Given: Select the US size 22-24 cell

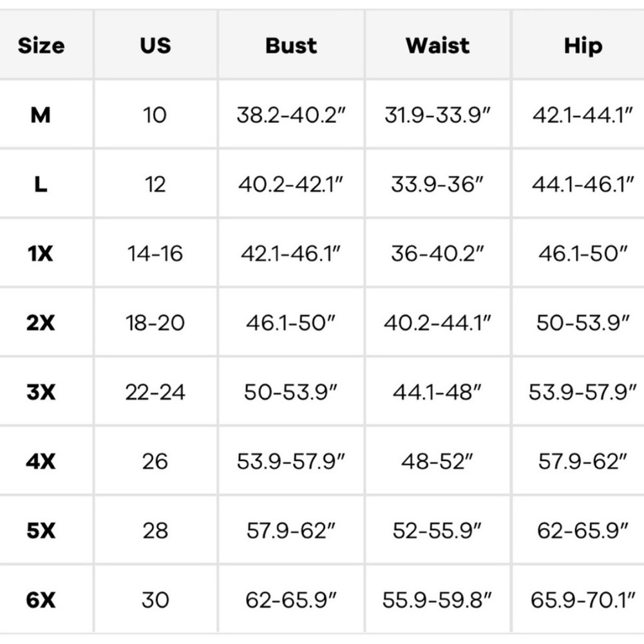Looking at the screenshot, I should [x=155, y=392].
